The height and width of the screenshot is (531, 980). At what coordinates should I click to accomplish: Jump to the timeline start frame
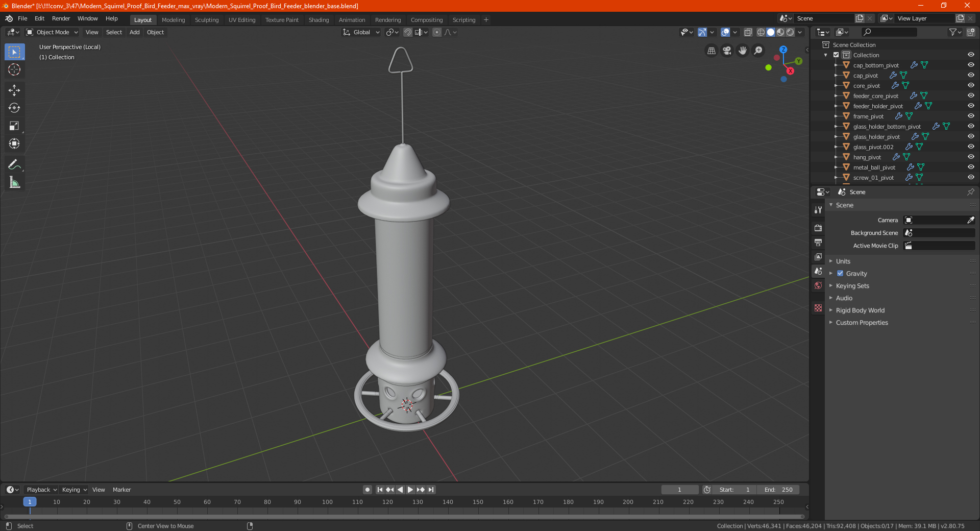tap(380, 490)
